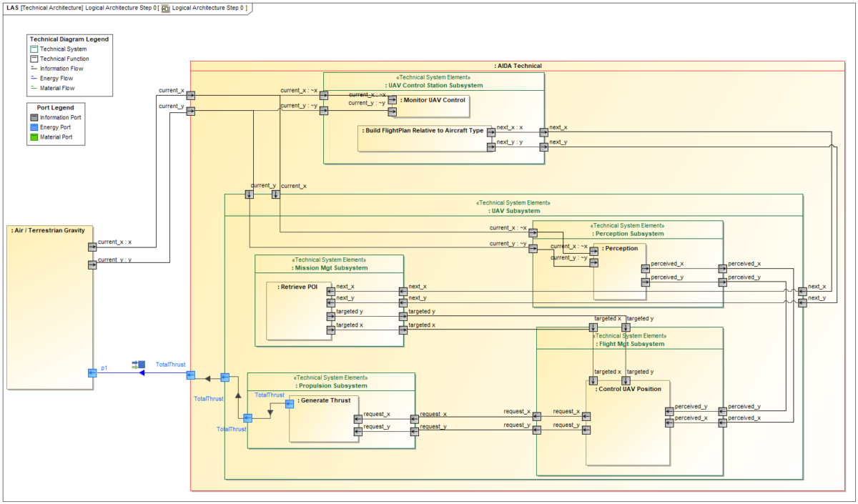Click the TotalThrust energy port on Propulsion Subsystem

click(247, 418)
